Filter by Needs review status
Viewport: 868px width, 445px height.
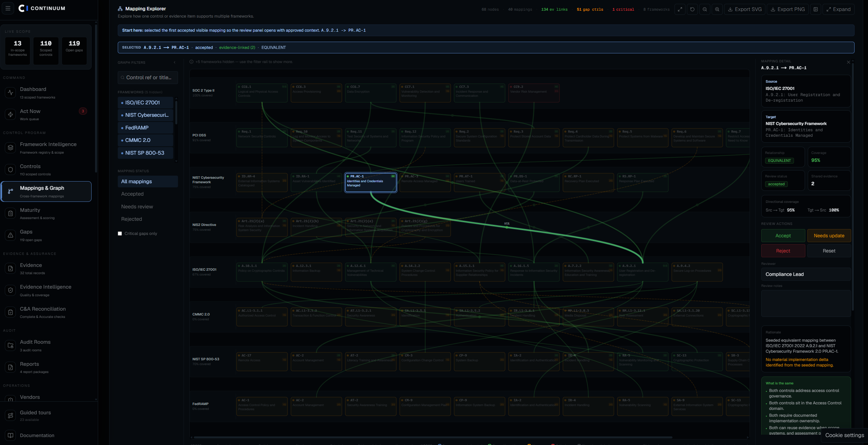click(x=148, y=207)
